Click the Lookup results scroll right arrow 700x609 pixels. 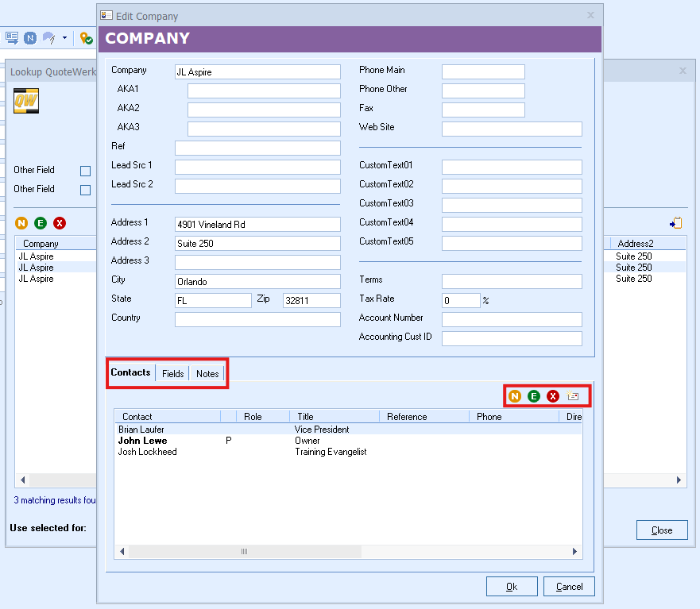[679, 480]
